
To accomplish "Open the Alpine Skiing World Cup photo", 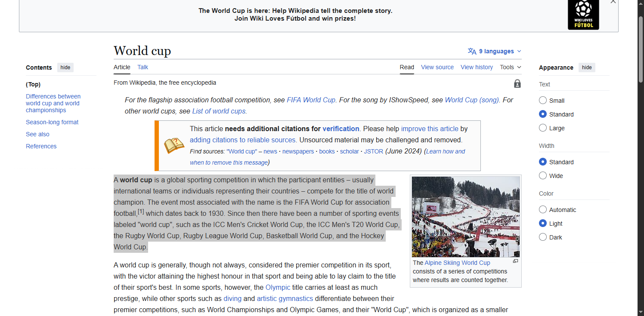I will pyautogui.click(x=466, y=217).
